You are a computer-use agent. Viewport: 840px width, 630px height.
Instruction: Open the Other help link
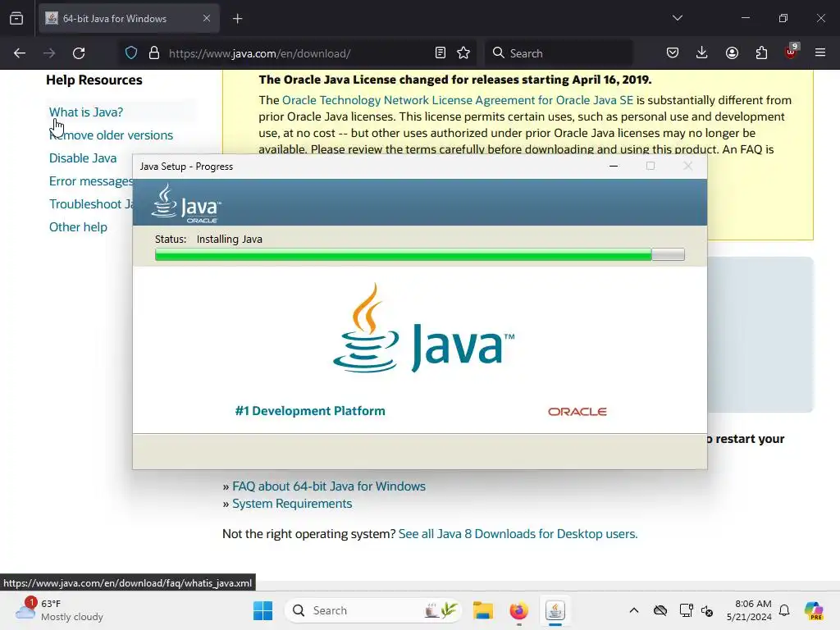(78, 228)
